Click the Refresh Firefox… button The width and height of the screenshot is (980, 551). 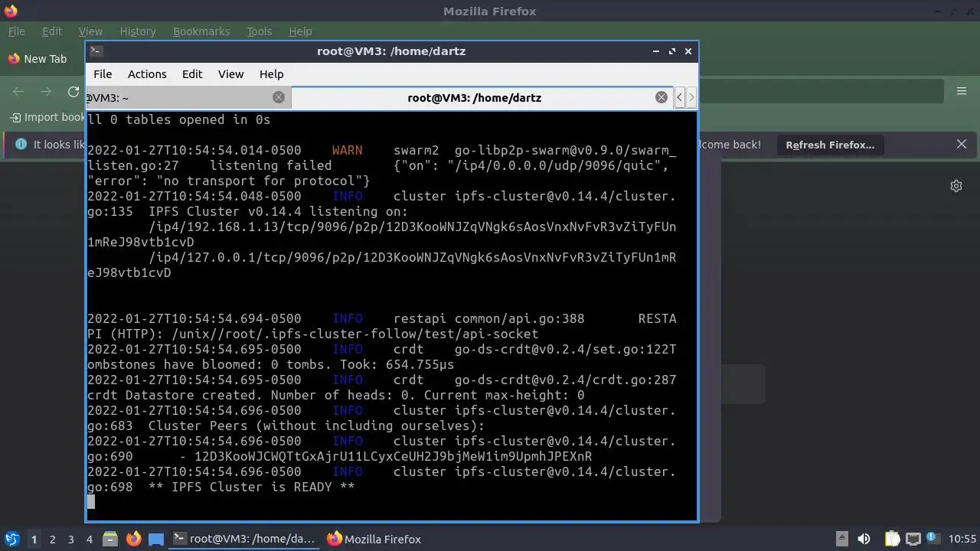pos(830,145)
